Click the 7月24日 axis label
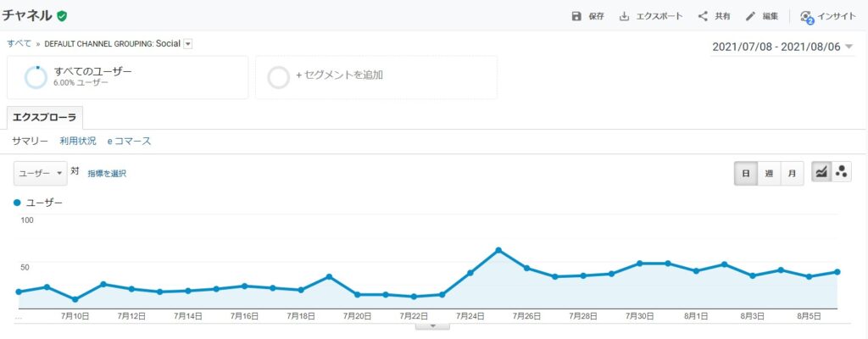The height and width of the screenshot is (339, 868). pos(470,316)
